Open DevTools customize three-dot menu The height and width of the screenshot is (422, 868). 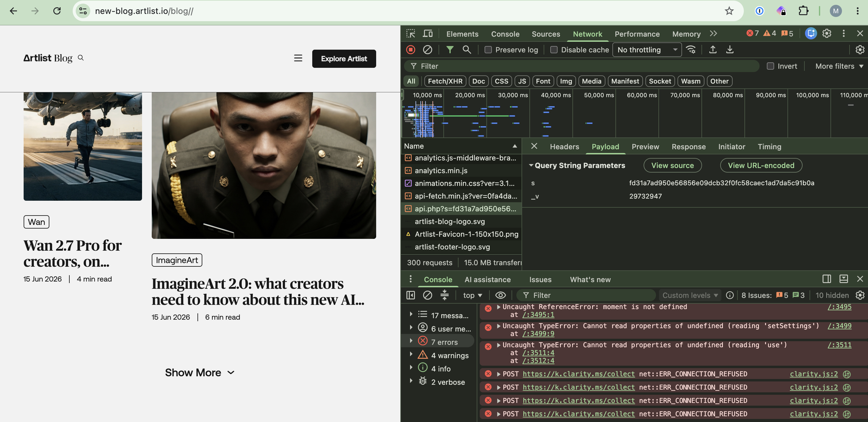point(843,34)
